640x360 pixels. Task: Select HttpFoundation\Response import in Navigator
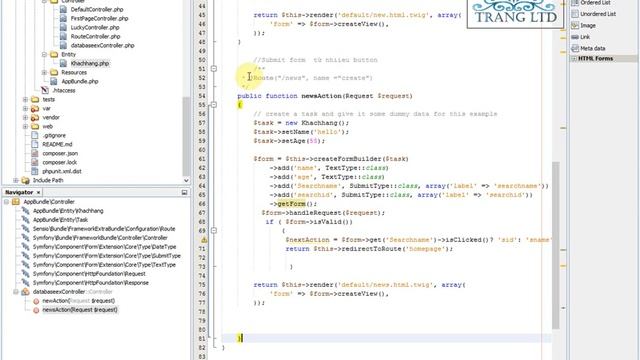tap(91, 282)
